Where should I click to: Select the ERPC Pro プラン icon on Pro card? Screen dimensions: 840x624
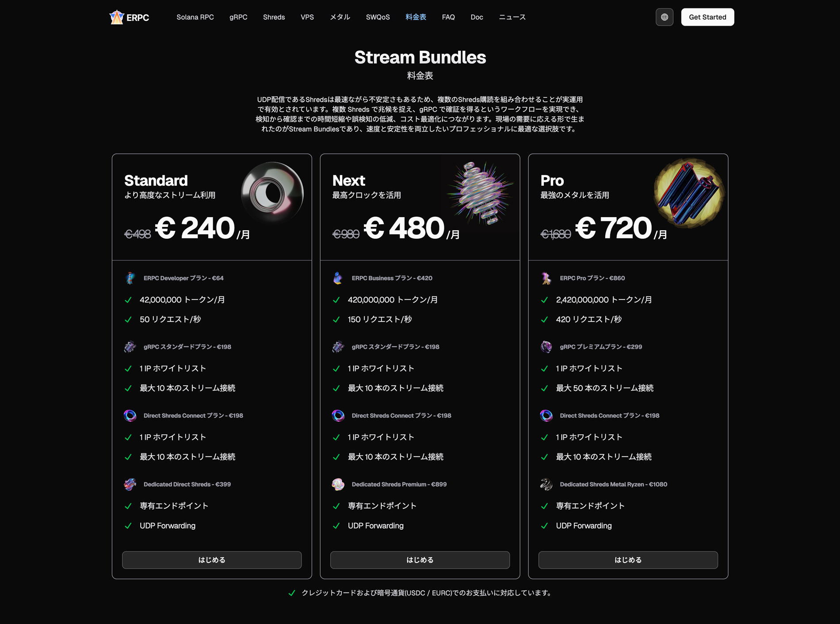[x=546, y=278]
